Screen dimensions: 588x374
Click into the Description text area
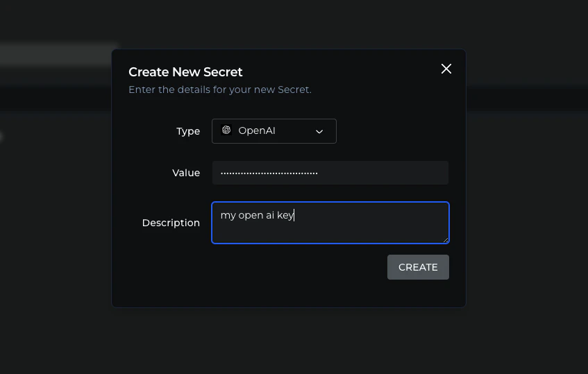pos(330,223)
